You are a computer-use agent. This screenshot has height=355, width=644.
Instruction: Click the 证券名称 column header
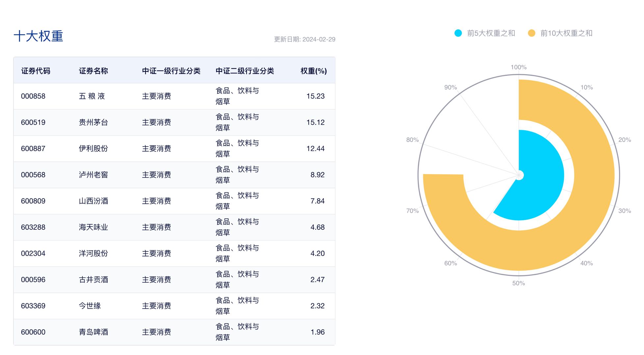tap(93, 71)
